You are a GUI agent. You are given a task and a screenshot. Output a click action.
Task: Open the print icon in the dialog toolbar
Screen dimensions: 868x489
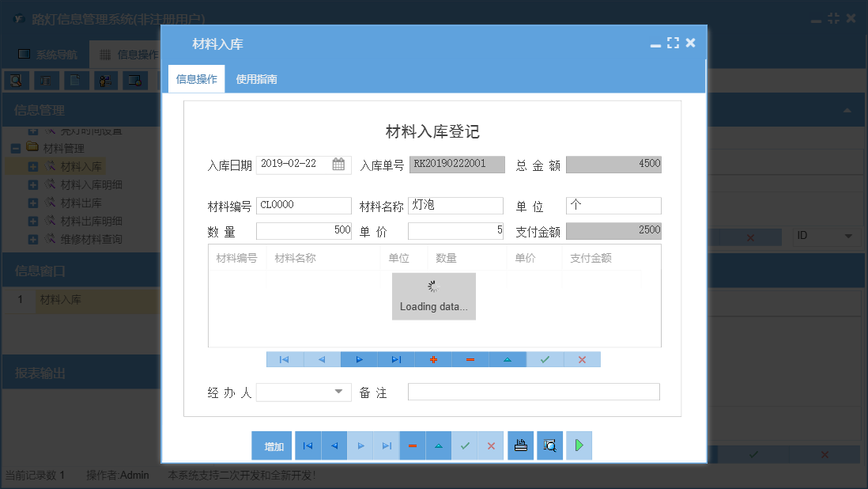[x=520, y=445]
